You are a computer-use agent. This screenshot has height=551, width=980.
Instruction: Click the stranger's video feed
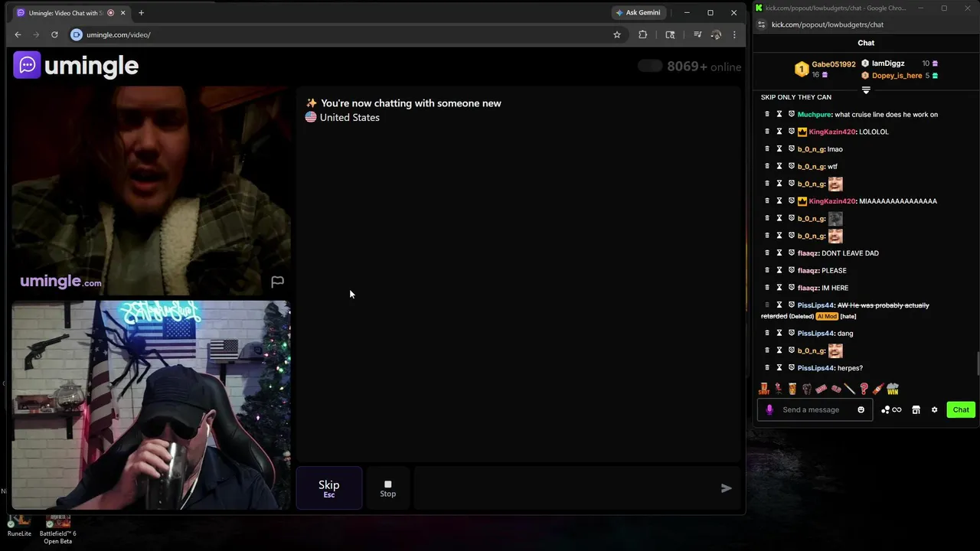(152, 191)
